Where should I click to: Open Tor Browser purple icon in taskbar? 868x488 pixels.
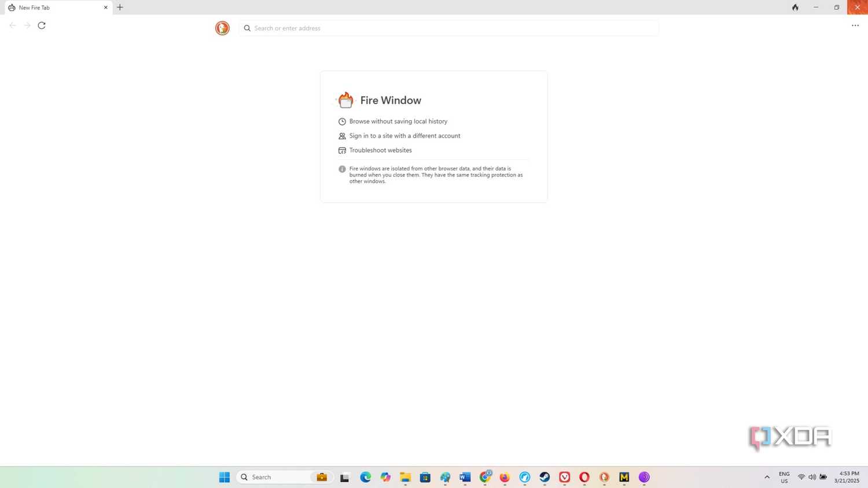click(x=644, y=477)
